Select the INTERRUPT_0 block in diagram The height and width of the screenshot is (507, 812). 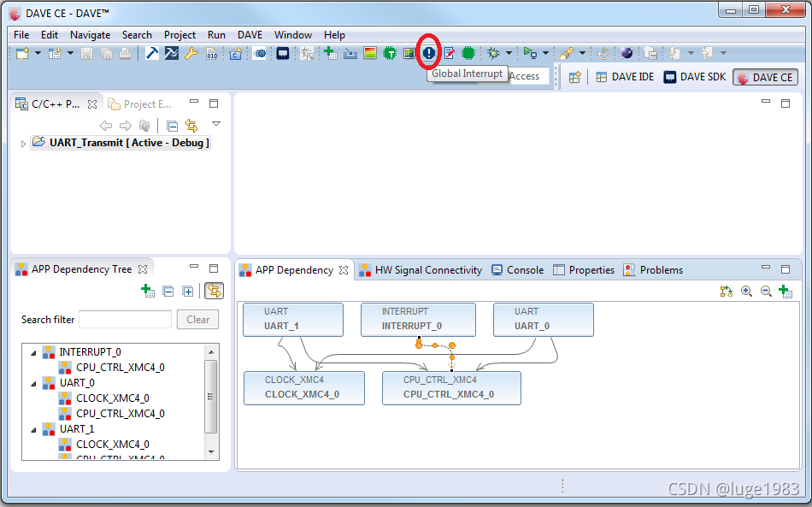[x=418, y=320]
